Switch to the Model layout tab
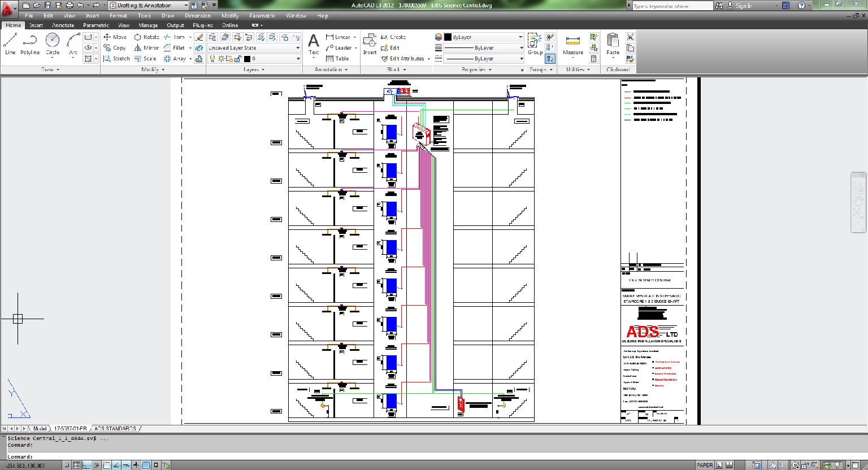 pos(40,429)
